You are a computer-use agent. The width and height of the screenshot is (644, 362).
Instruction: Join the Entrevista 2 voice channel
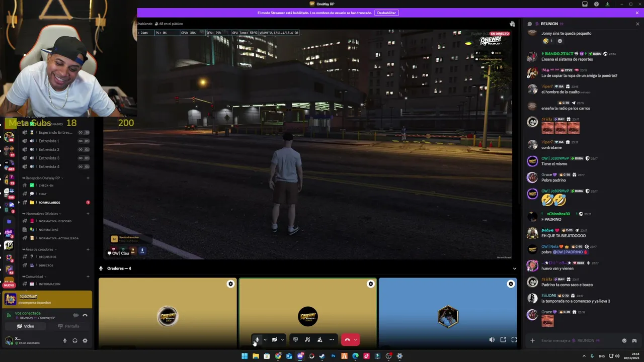tap(56, 149)
